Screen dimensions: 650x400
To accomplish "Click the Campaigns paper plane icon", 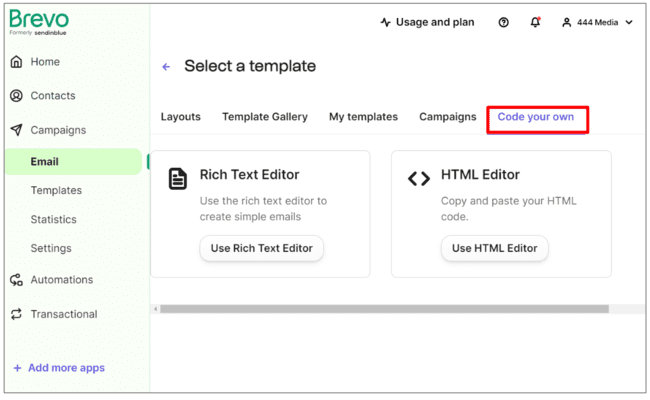I will [x=16, y=130].
